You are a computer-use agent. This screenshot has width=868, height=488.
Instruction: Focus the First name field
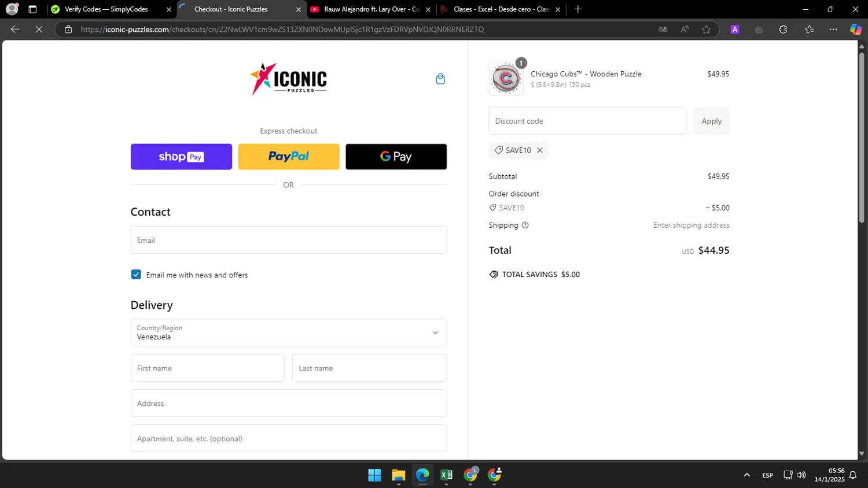click(x=208, y=368)
